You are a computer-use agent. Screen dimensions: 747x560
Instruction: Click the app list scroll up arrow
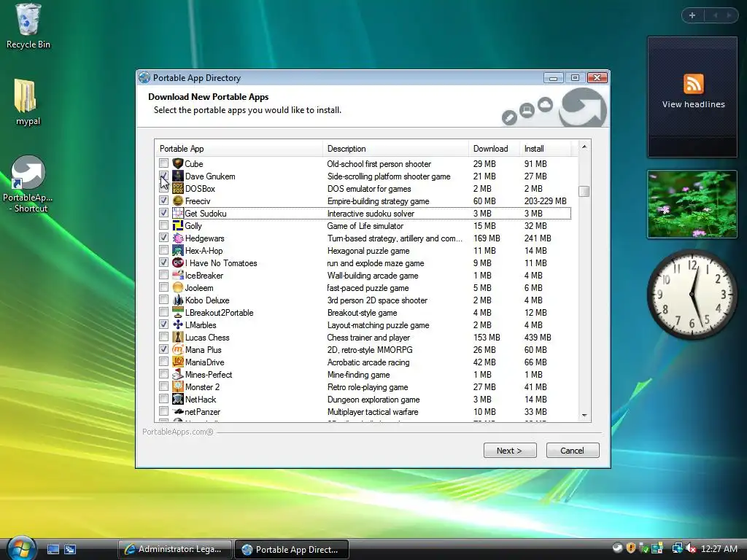click(584, 147)
